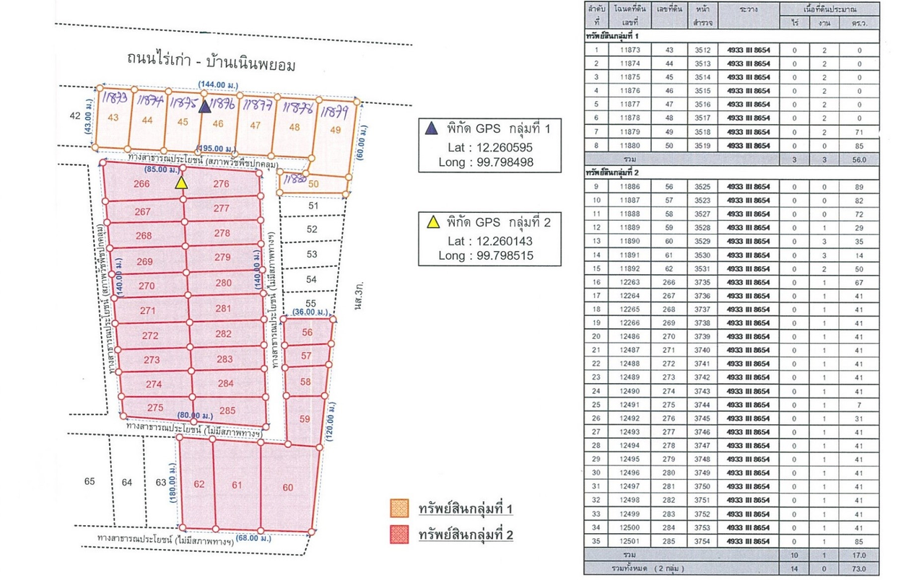Image resolution: width=924 pixels, height=580 pixels.
Task: Click the blue GPS triangle marker on the map
Action: (x=205, y=107)
